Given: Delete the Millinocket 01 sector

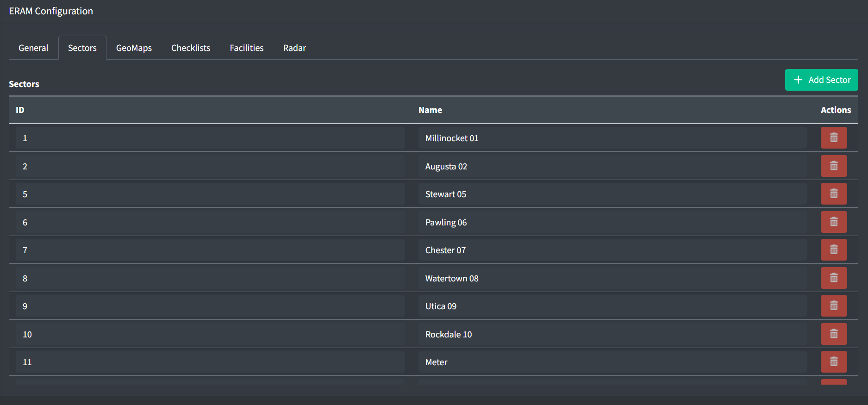Looking at the screenshot, I should click(834, 138).
